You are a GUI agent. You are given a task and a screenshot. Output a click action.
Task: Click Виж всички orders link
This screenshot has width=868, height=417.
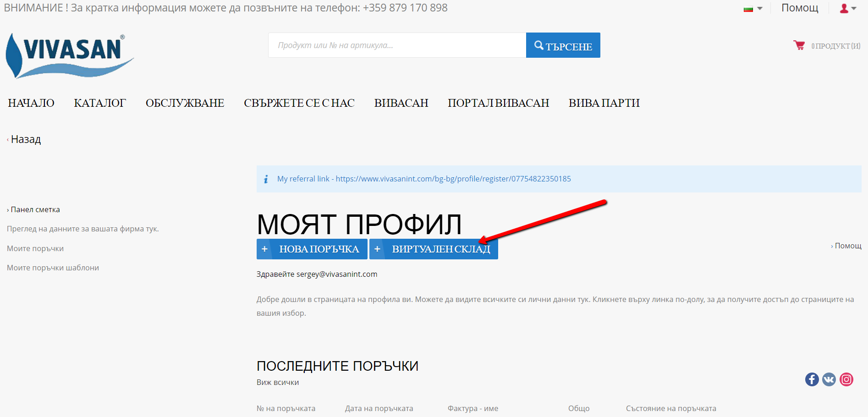click(x=278, y=383)
